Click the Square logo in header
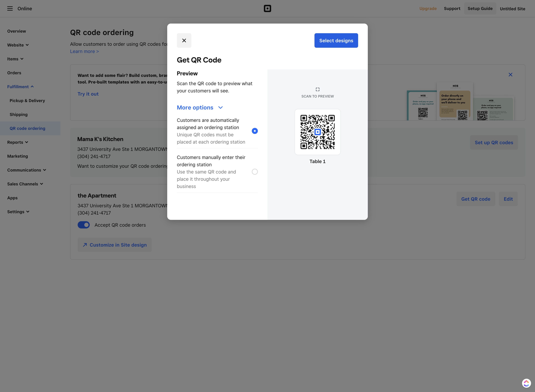The image size is (535, 392). (x=267, y=9)
